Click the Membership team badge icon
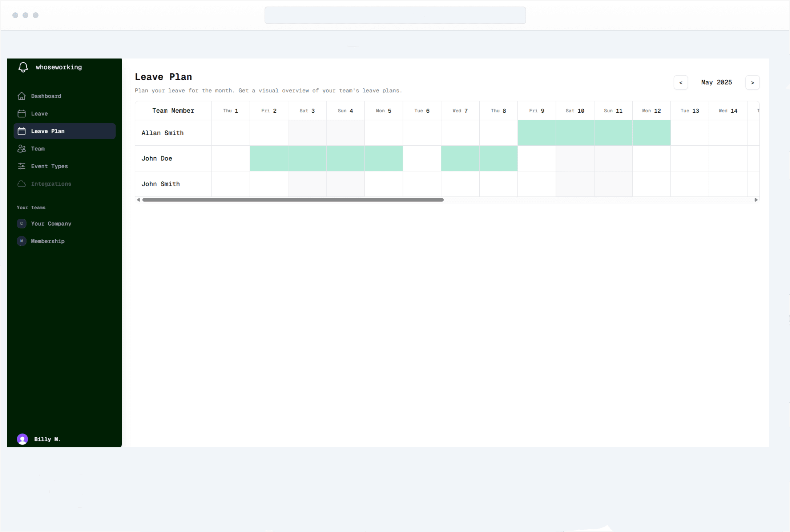Image resolution: width=790 pixels, height=532 pixels. click(x=22, y=241)
